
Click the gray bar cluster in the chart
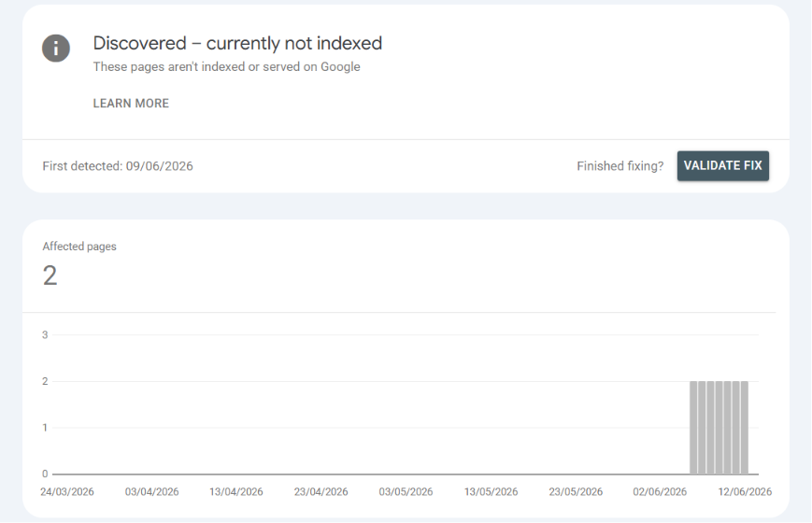(719, 428)
